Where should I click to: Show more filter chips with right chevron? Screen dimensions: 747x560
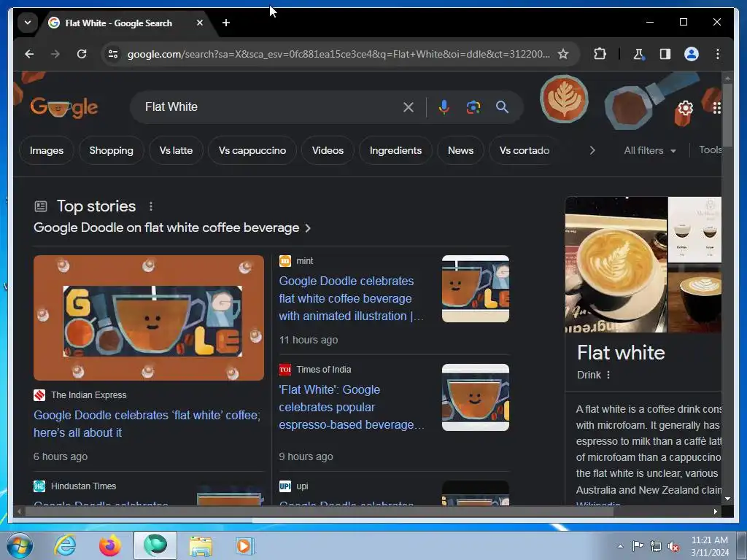pyautogui.click(x=592, y=150)
